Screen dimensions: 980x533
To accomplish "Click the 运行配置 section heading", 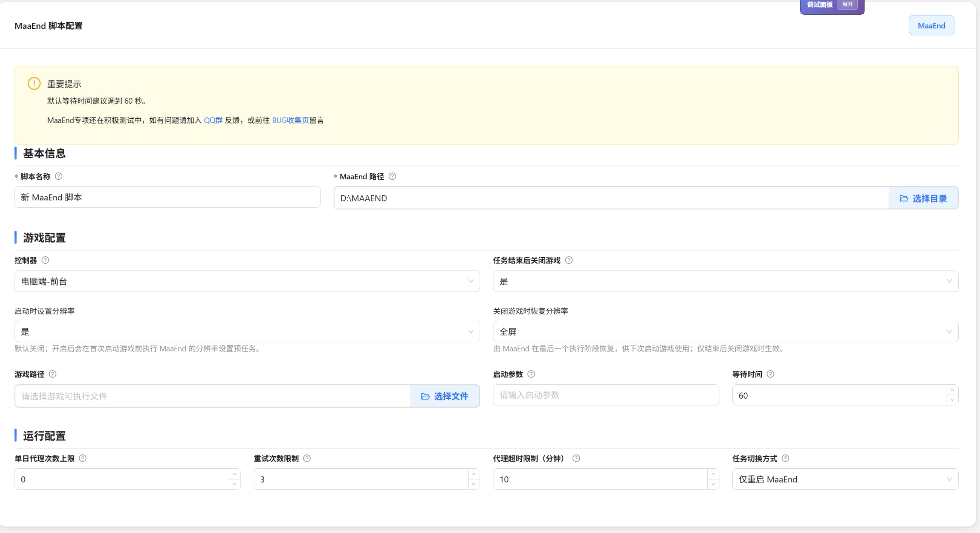I will point(44,436).
